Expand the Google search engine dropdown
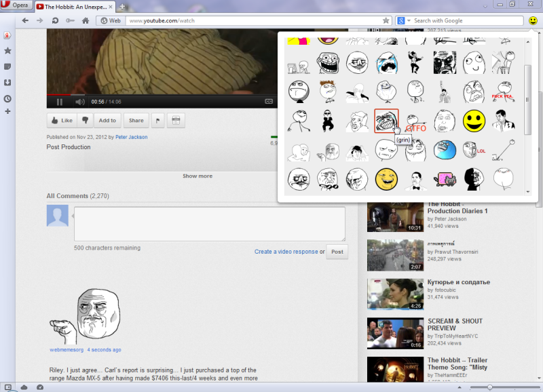543x392 pixels. 409,21
